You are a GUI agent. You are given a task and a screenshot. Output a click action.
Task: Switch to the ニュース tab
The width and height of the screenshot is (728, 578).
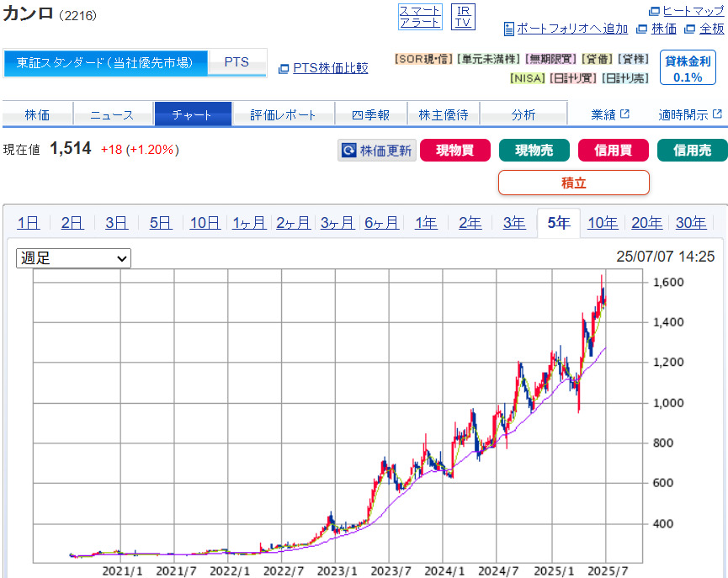[x=113, y=114]
